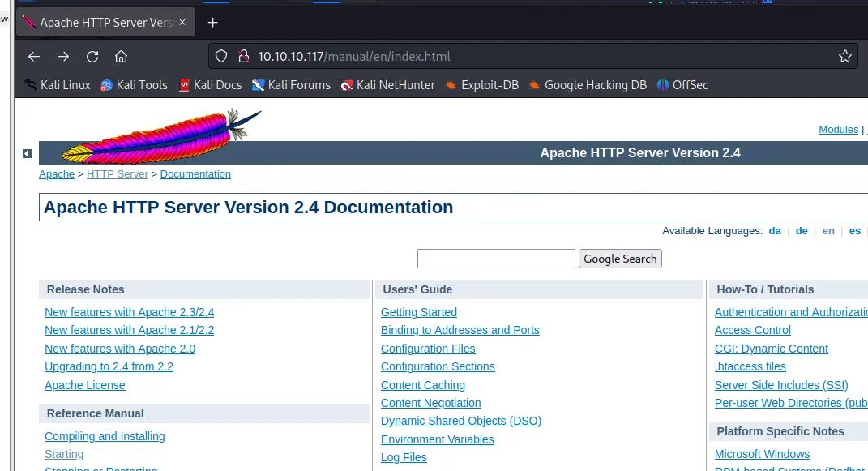Collapse the sidebar with the left arrow icon
Viewport: 868px width, 471px height.
tap(27, 153)
